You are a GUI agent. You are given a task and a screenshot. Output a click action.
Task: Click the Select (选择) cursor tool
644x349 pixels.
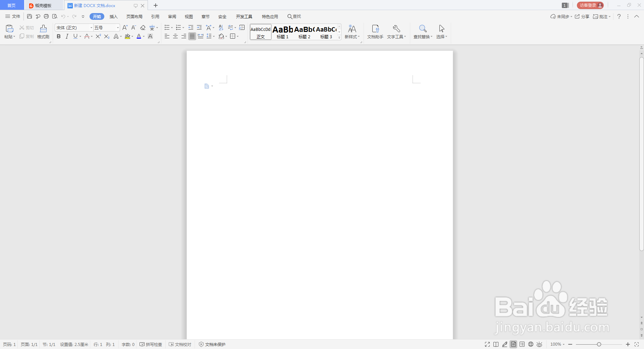pos(442,32)
